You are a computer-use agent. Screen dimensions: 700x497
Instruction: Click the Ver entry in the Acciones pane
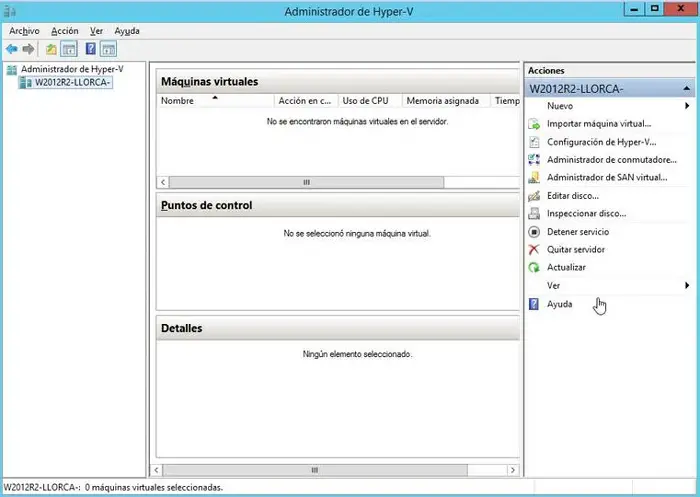[x=553, y=285]
